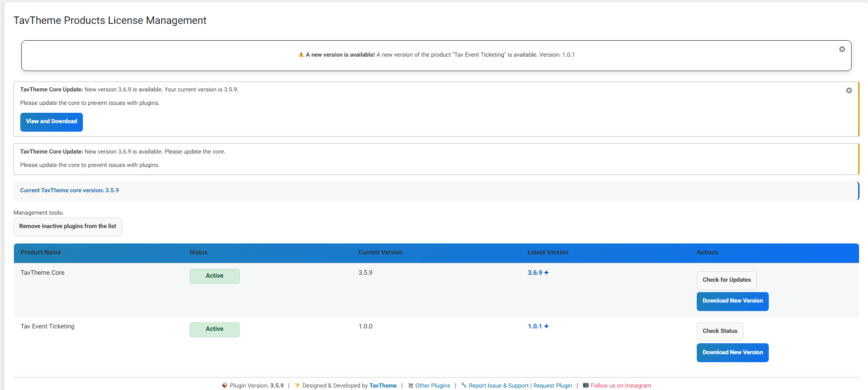
Task: Click View and Download button
Action: [52, 122]
